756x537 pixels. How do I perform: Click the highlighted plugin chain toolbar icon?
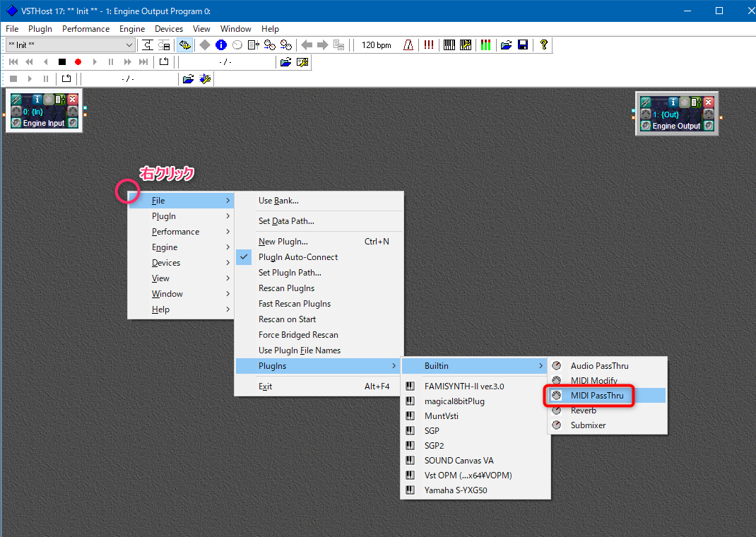click(184, 45)
